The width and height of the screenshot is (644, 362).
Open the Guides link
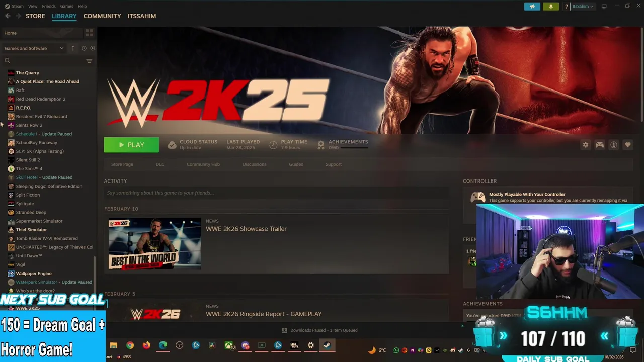[x=296, y=164]
